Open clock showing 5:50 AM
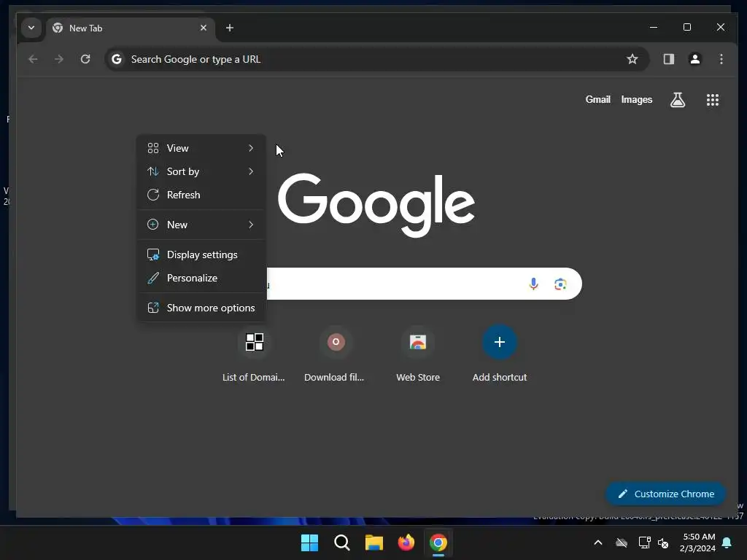The width and height of the screenshot is (747, 560). [x=698, y=542]
